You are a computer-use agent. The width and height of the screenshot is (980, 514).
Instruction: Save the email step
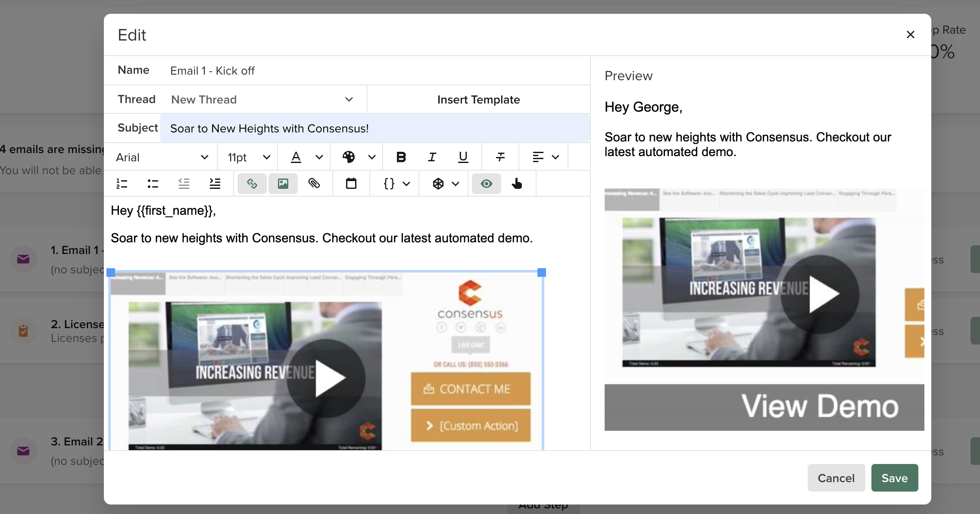tap(895, 478)
